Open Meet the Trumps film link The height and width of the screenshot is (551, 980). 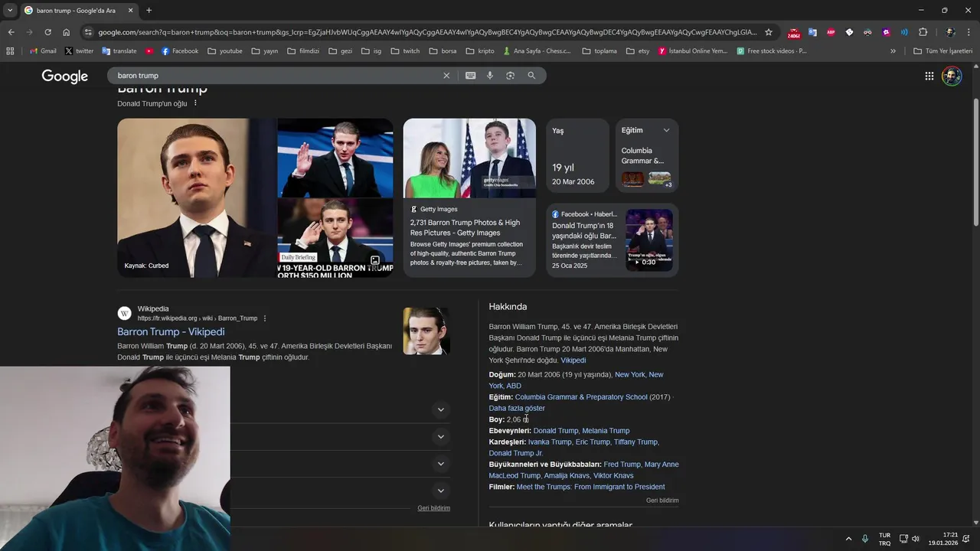point(590,487)
